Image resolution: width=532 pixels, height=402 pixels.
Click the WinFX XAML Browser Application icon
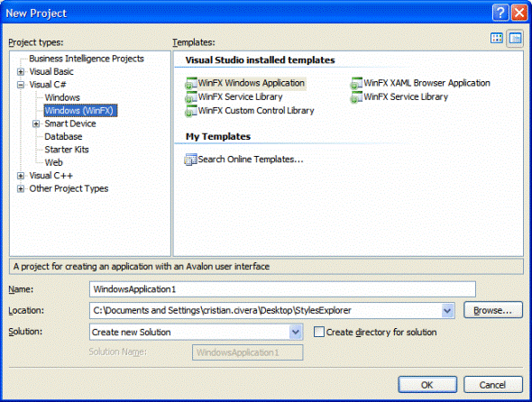[356, 83]
